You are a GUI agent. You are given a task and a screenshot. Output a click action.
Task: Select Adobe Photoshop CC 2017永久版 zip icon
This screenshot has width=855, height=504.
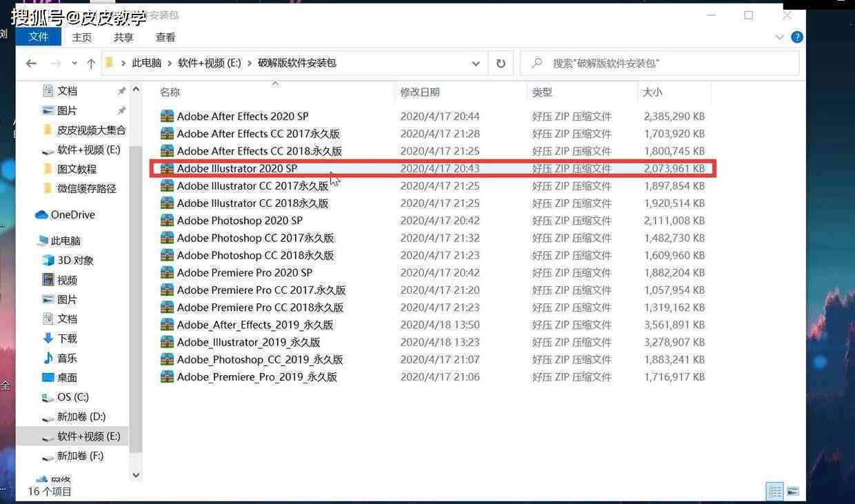[x=167, y=238]
